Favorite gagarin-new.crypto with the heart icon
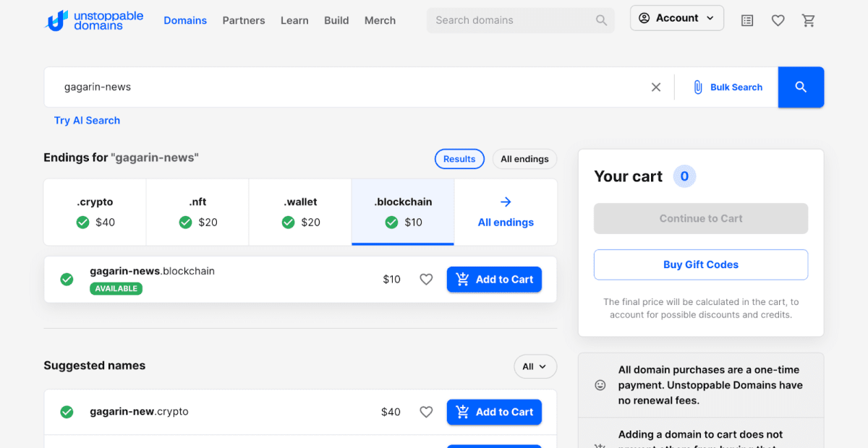Image resolution: width=868 pixels, height=448 pixels. click(426, 412)
